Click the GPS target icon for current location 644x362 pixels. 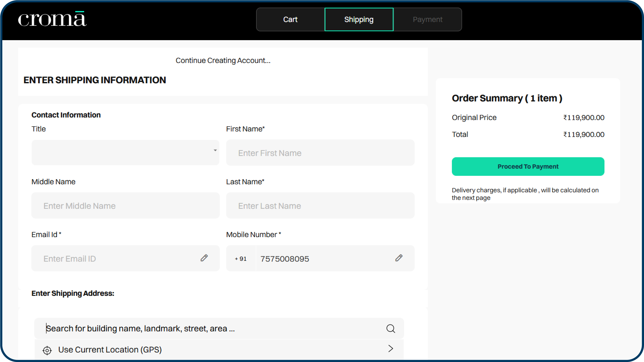point(47,350)
